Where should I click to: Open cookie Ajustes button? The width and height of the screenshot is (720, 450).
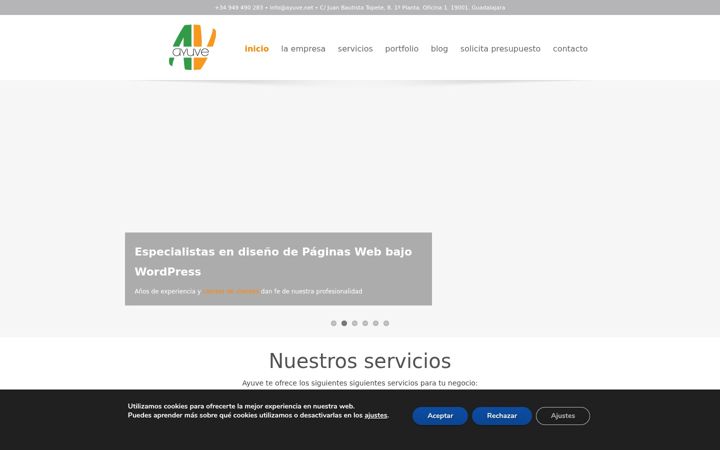[x=563, y=416]
